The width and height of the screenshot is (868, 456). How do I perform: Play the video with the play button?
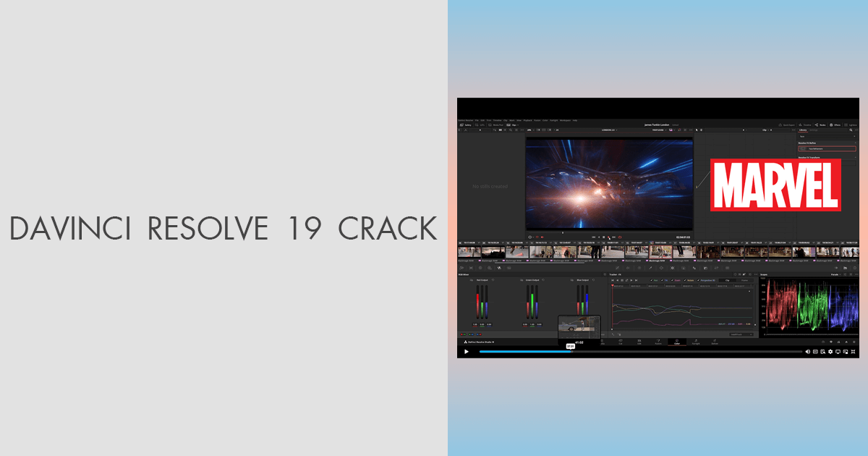[467, 352]
